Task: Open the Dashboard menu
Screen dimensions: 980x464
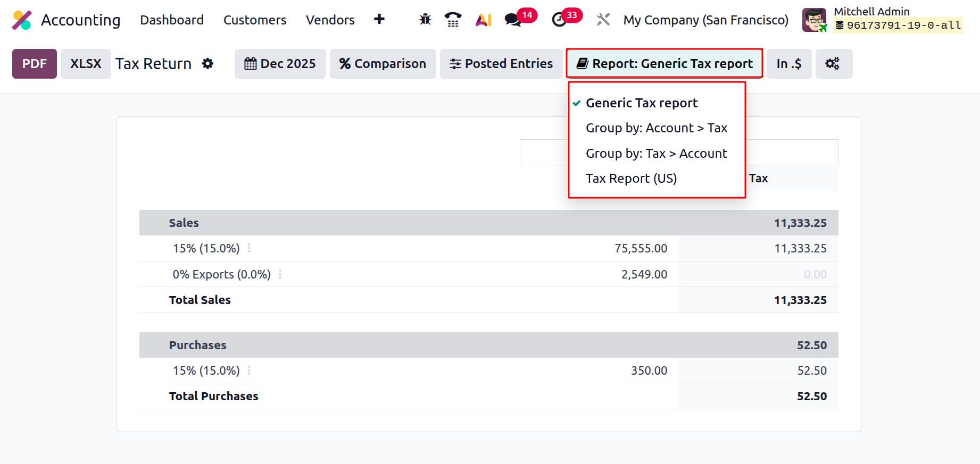Action: tap(172, 20)
